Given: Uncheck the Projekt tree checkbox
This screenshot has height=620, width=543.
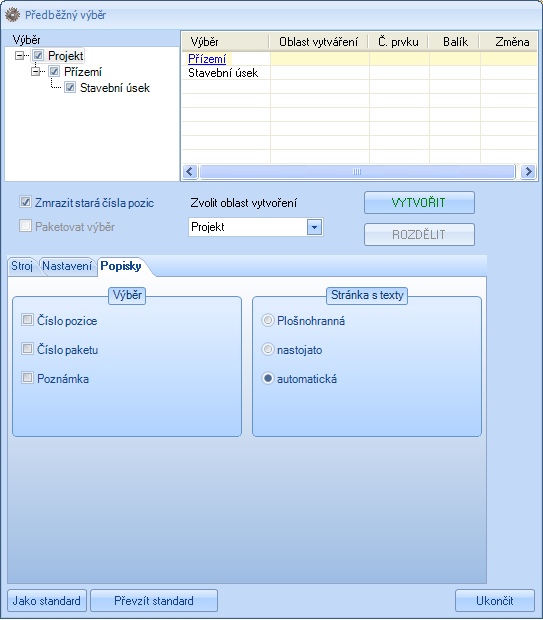Looking at the screenshot, I should coord(38,55).
